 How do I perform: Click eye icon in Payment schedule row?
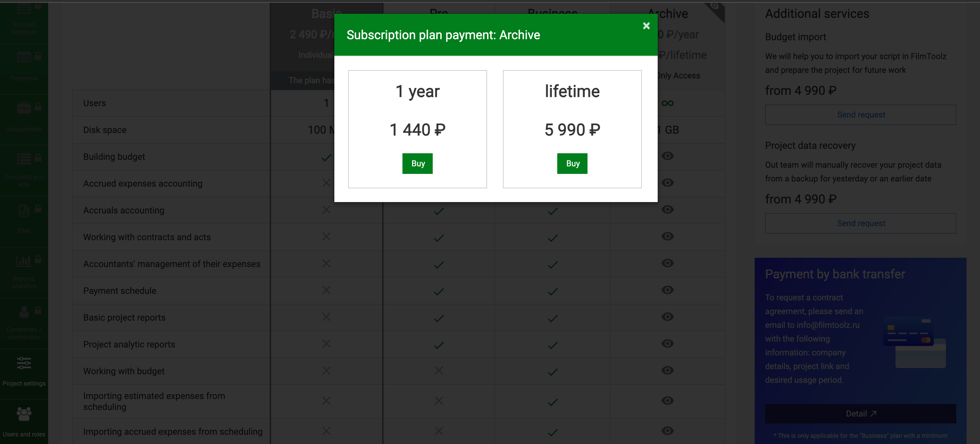pos(667,290)
